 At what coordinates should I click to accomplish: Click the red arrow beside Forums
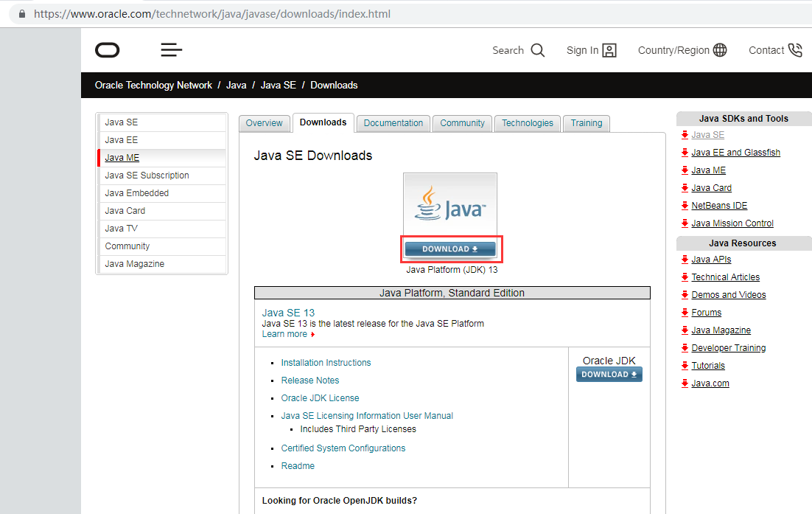pos(685,313)
